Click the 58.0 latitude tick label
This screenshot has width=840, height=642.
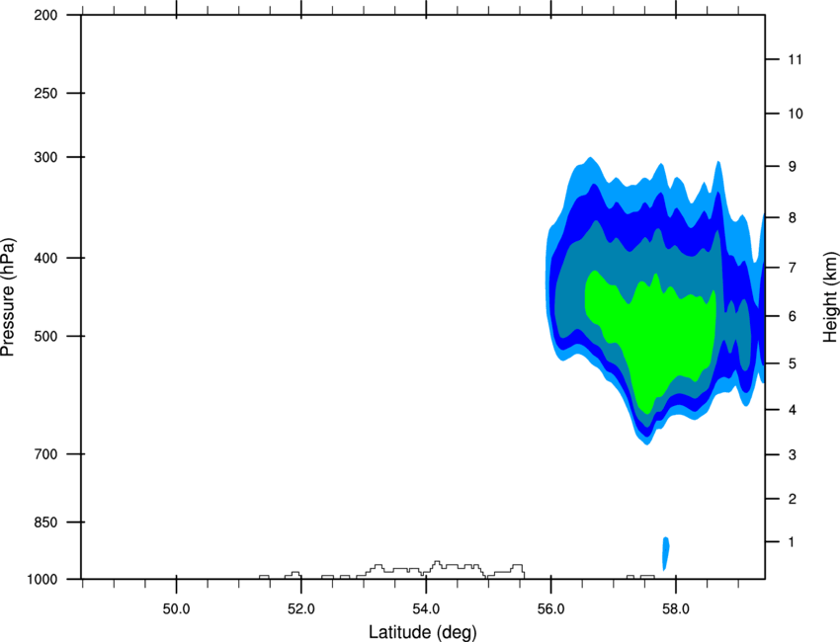tap(676, 609)
